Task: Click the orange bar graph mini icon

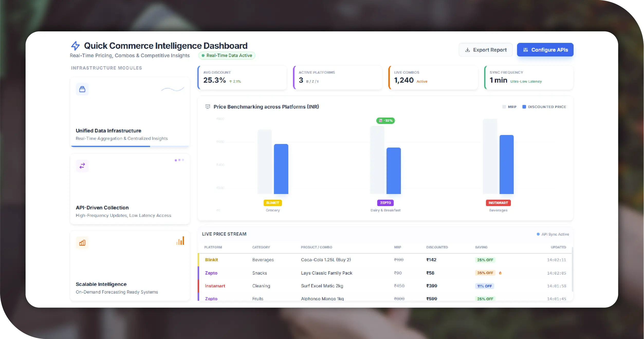Action: pos(180,241)
